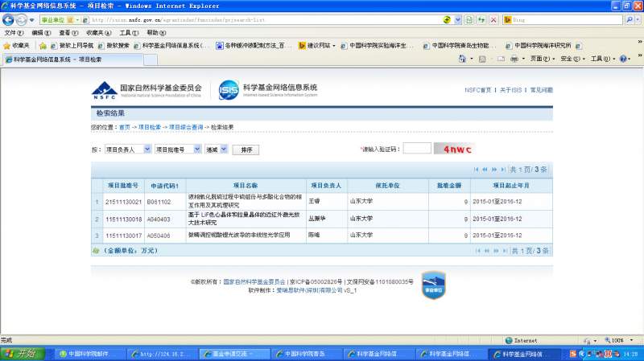Screen dimensions: 644x361
Task: Click the Print icon in command bar
Action: point(514,59)
